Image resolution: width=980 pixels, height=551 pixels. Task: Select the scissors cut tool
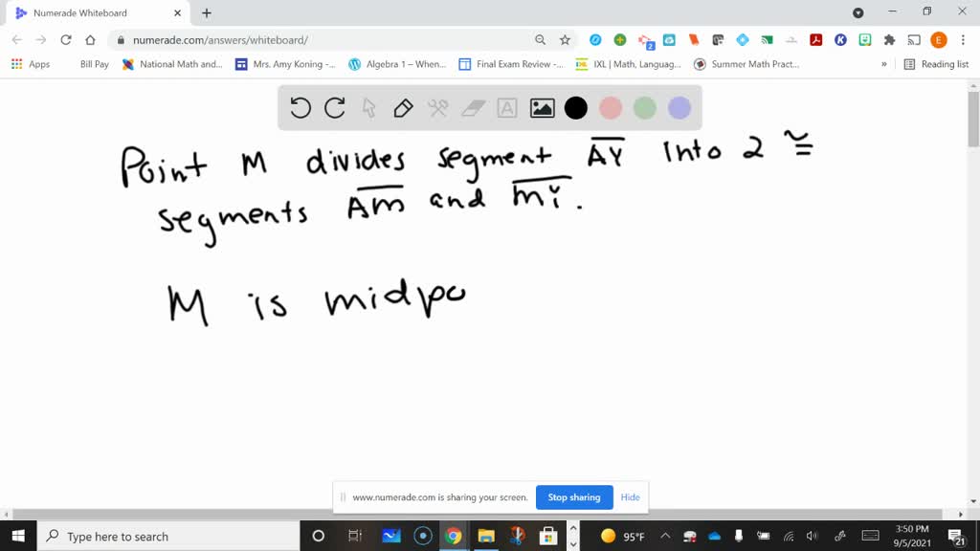pos(437,108)
